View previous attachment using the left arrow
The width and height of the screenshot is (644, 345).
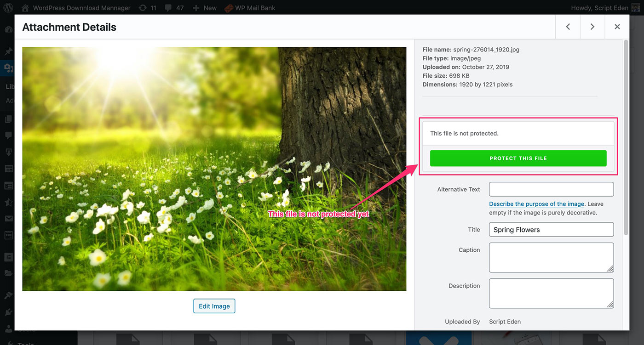[x=568, y=27]
